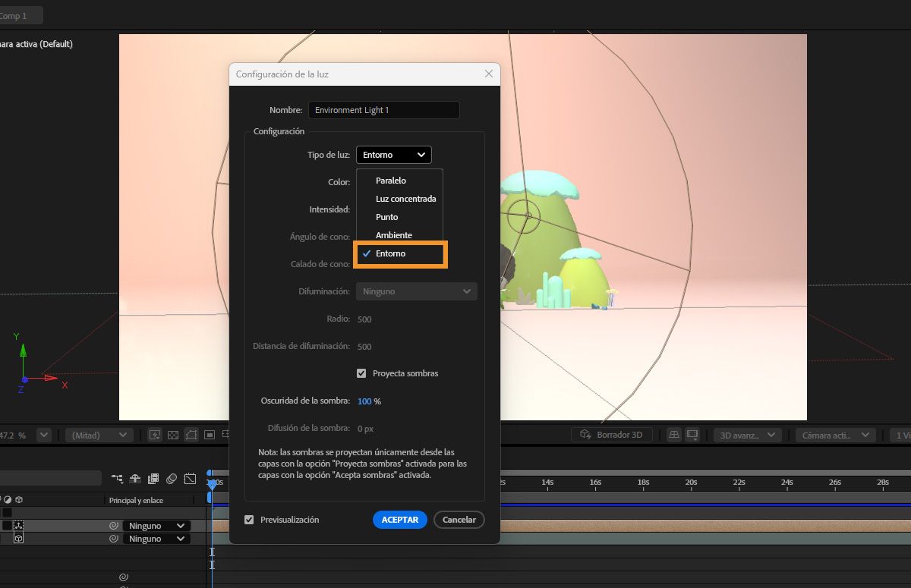Screen dimensions: 911x588
Task: Click the Radio 500 value
Action: 364,319
